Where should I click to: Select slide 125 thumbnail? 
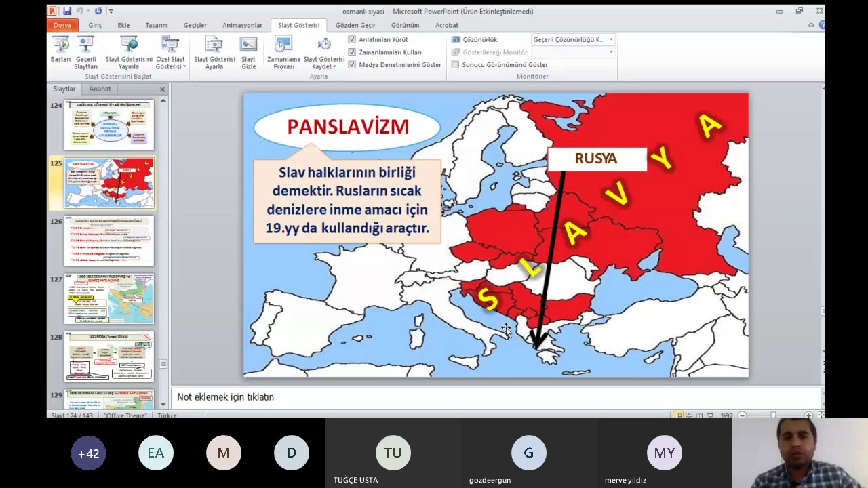point(109,183)
